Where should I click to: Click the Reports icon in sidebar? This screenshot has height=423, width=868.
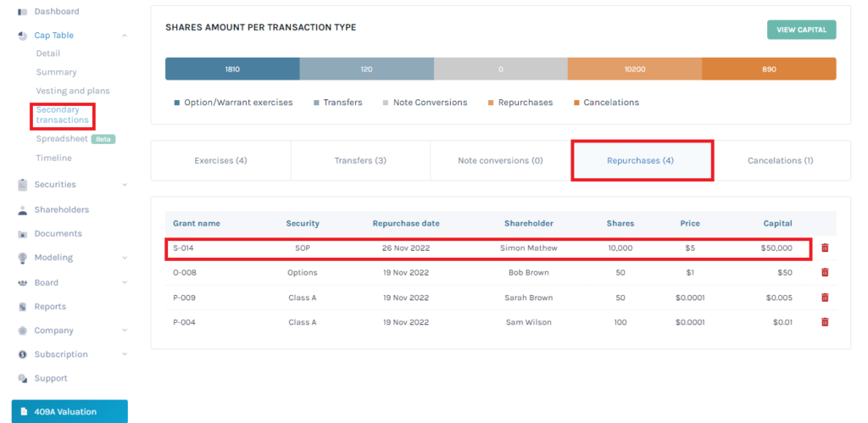coord(23,307)
